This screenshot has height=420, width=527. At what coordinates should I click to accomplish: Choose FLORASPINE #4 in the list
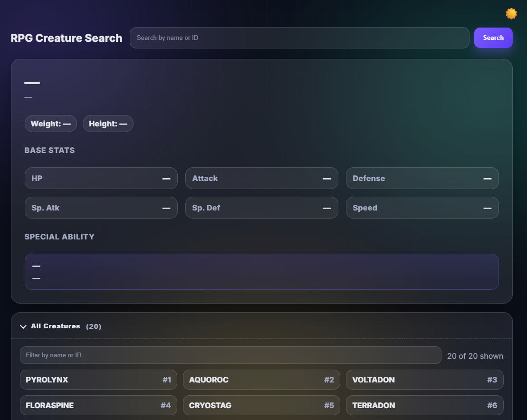tap(98, 405)
